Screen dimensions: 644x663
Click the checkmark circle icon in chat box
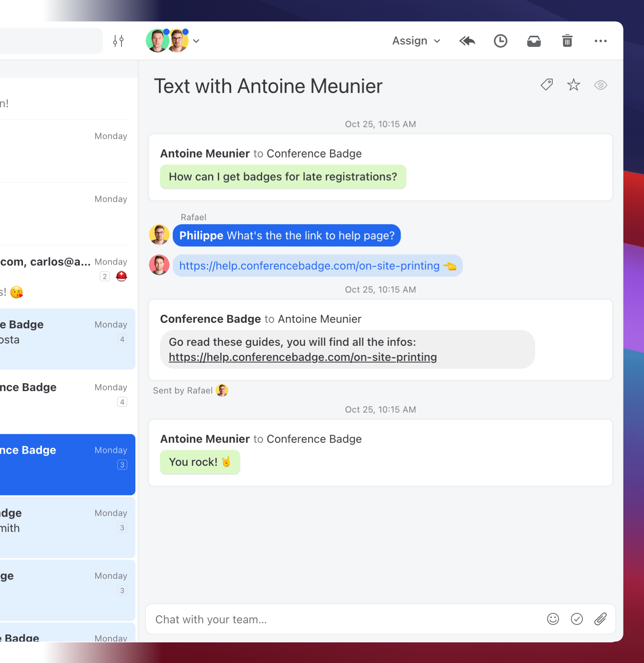[577, 619]
